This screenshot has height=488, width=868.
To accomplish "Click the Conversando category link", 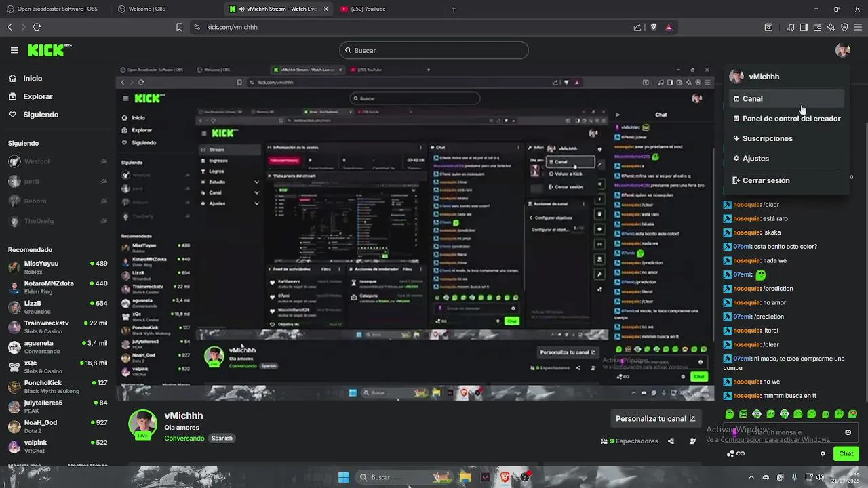I will [184, 439].
